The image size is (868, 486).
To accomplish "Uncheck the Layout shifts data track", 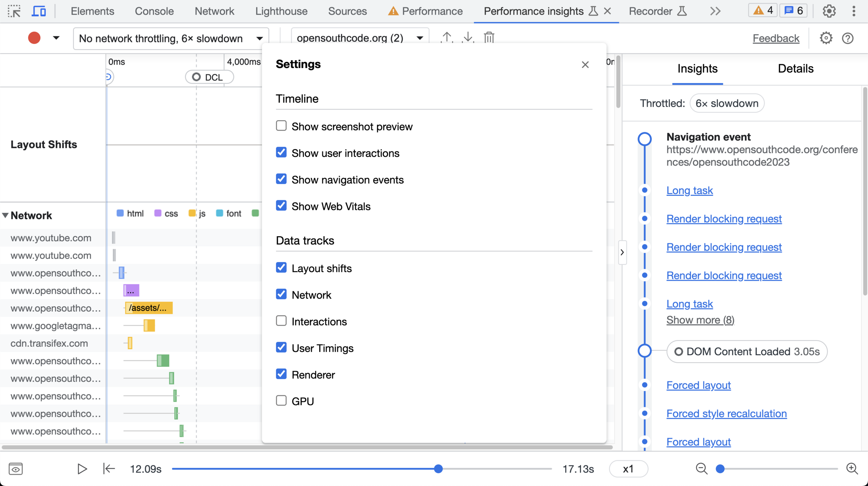I will pyautogui.click(x=281, y=268).
